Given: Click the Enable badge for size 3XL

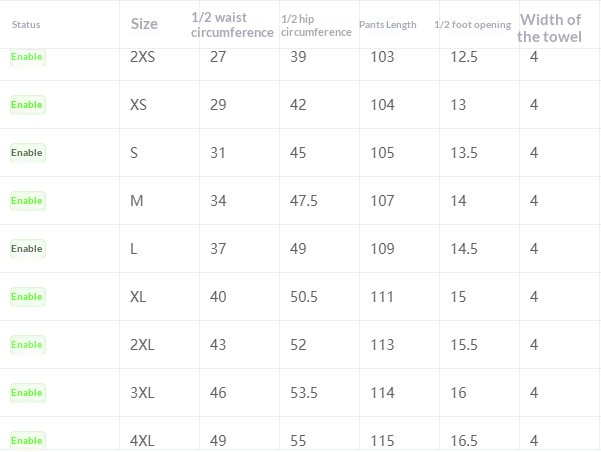Looking at the screenshot, I should [x=27, y=393].
